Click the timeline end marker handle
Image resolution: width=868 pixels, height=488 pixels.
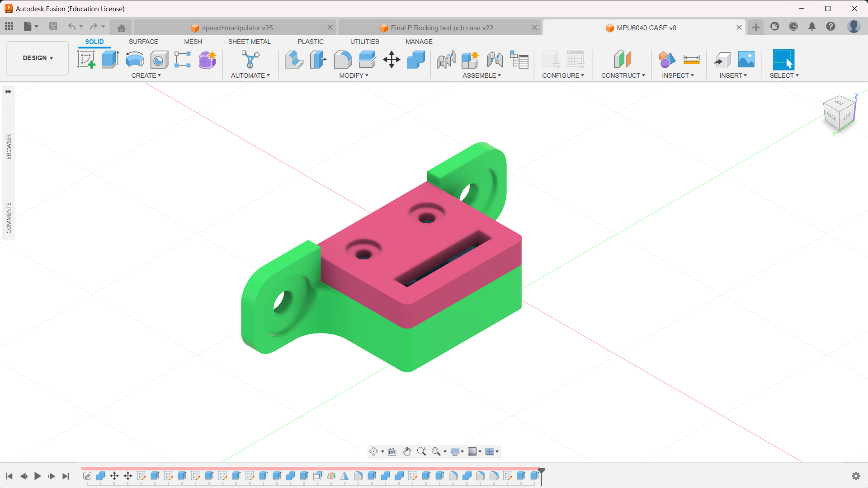coord(541,471)
